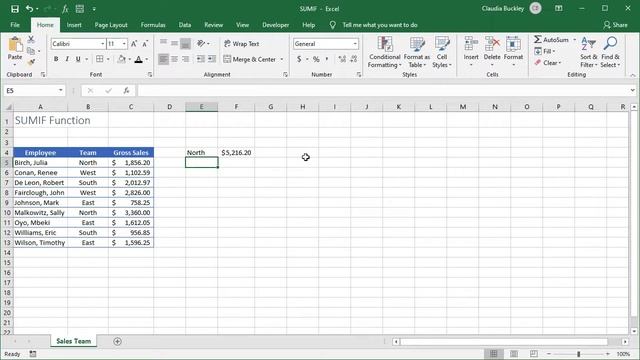Open the font name Calibri dropdown
Image resolution: width=640 pixels, height=360 pixels.
tap(102, 44)
